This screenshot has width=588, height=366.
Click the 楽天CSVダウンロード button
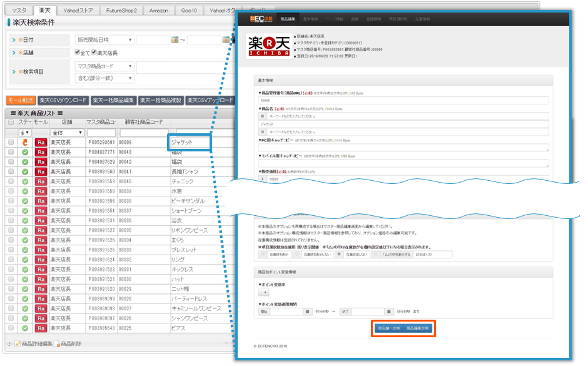pyautogui.click(x=63, y=101)
